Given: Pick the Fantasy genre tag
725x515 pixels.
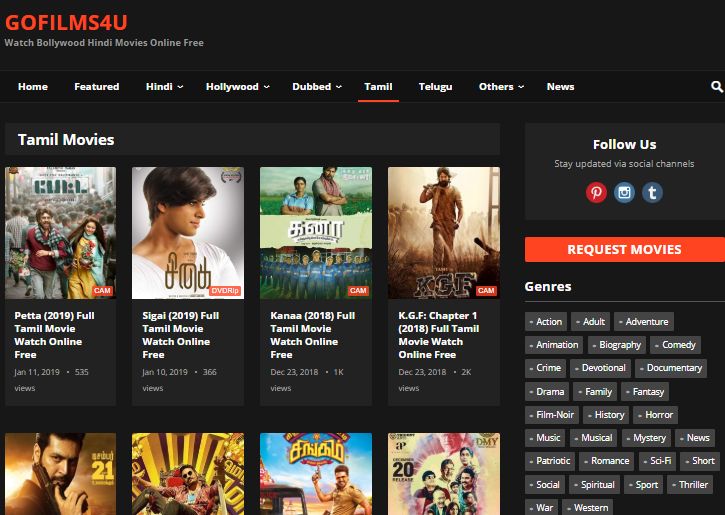Looking at the screenshot, I should [645, 392].
